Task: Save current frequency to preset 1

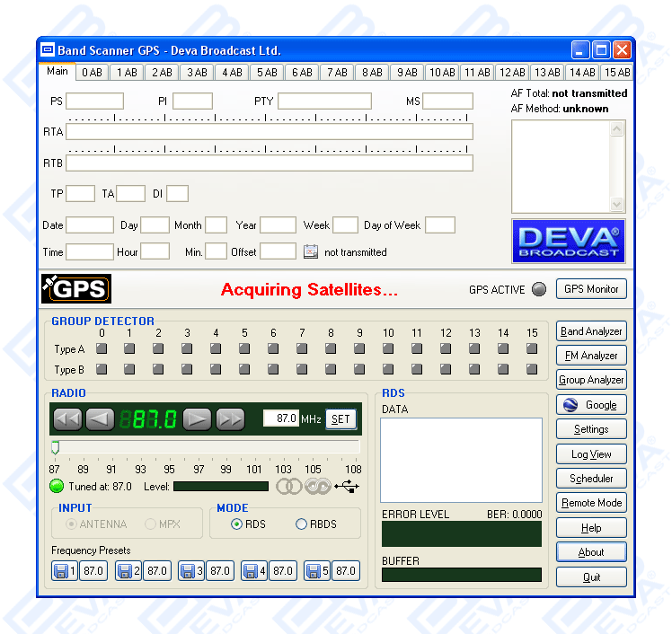Action: point(64,570)
